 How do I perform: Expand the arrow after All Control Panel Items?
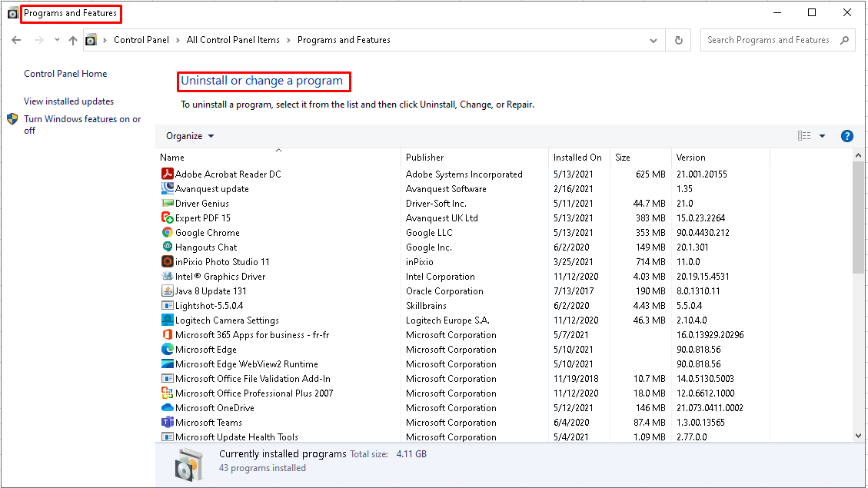(288, 40)
